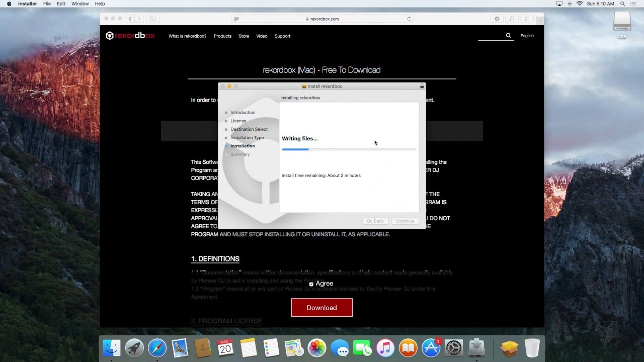The height and width of the screenshot is (362, 644).
Task: Open FaceTime icon in the Dock
Action: (362, 348)
